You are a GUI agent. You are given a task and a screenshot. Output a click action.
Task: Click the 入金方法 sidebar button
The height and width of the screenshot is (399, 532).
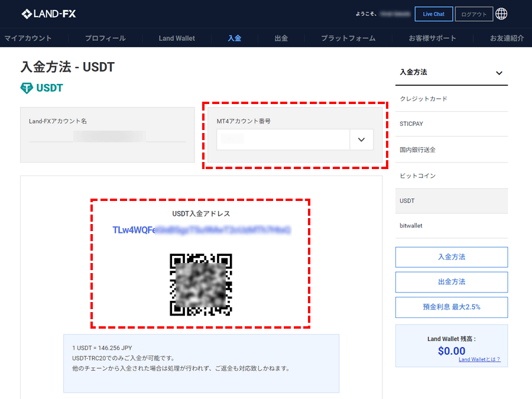(451, 257)
